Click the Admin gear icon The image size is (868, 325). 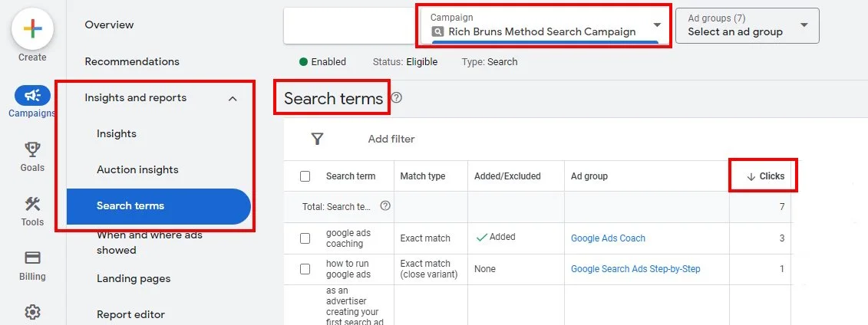(x=32, y=312)
